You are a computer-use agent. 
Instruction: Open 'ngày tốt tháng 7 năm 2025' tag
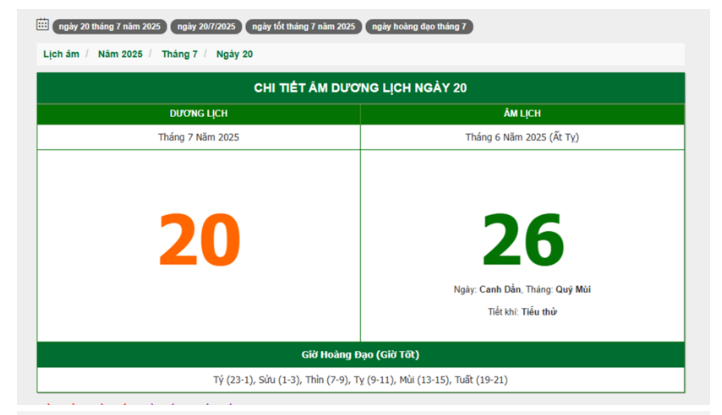(303, 27)
